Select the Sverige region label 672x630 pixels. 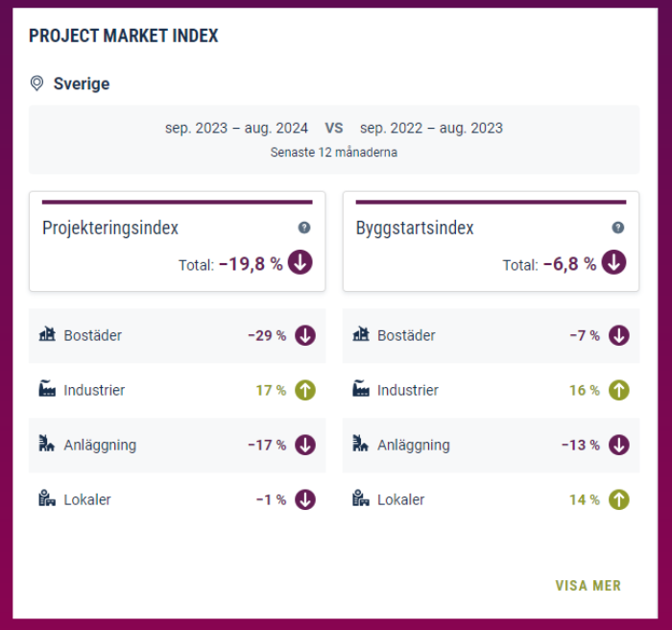82,84
